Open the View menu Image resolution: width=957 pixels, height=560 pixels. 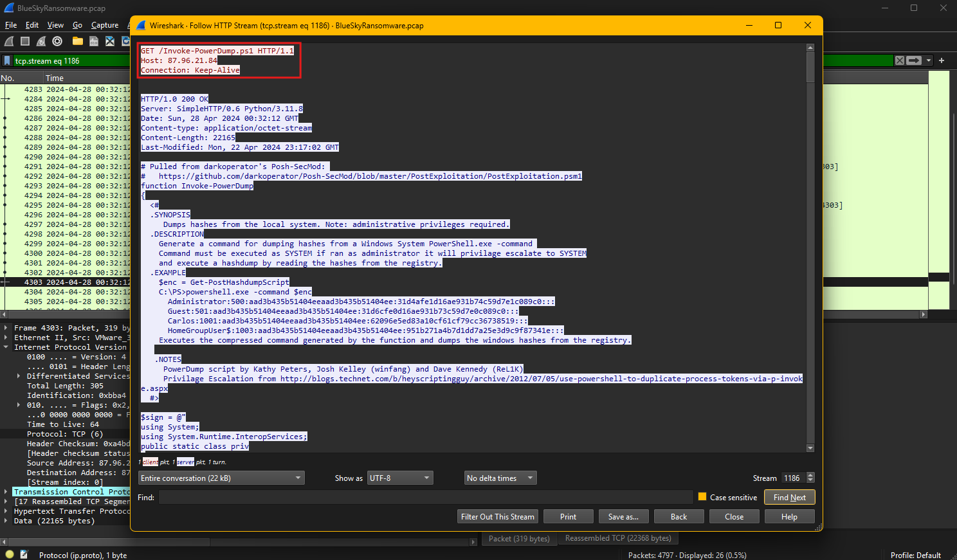click(x=55, y=25)
